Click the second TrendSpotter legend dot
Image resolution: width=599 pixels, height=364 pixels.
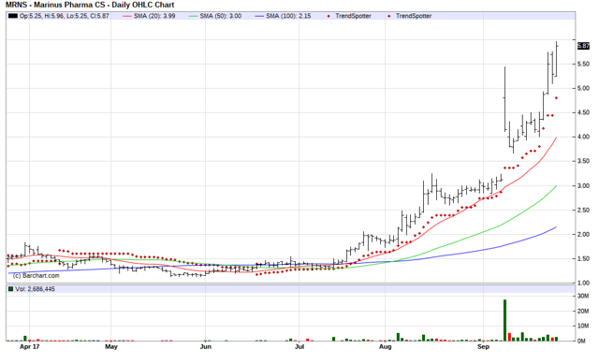[x=389, y=16]
